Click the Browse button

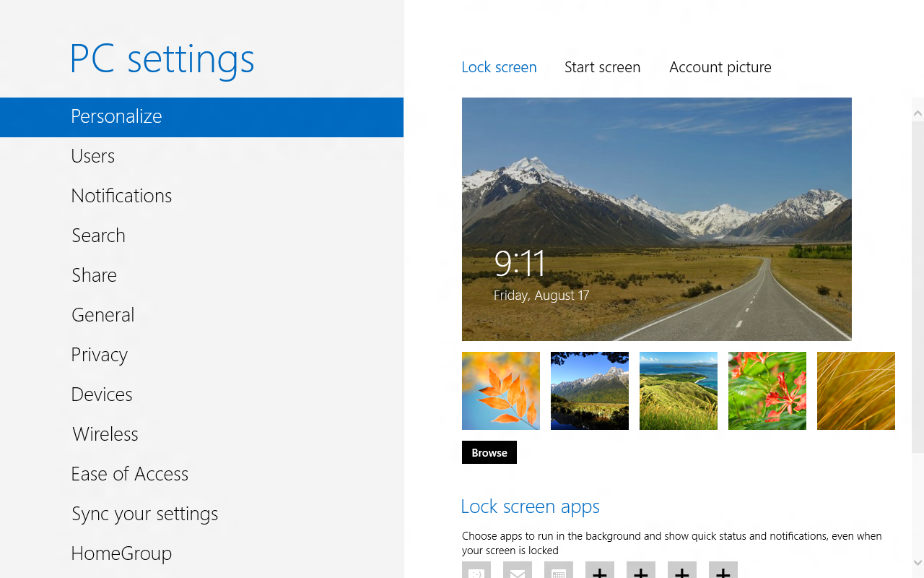point(489,452)
